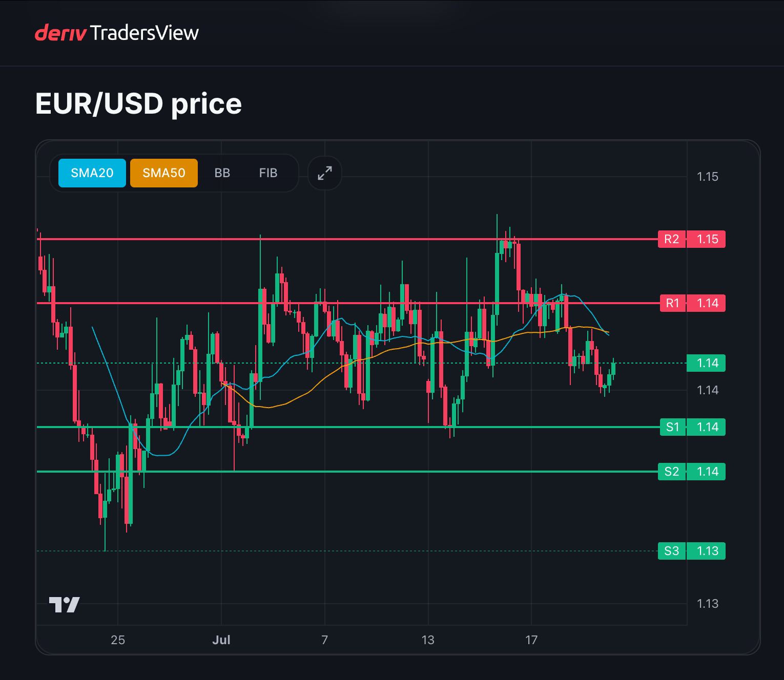Click the plain 1.13 gridline label at the bottom of the price axis

tap(708, 604)
